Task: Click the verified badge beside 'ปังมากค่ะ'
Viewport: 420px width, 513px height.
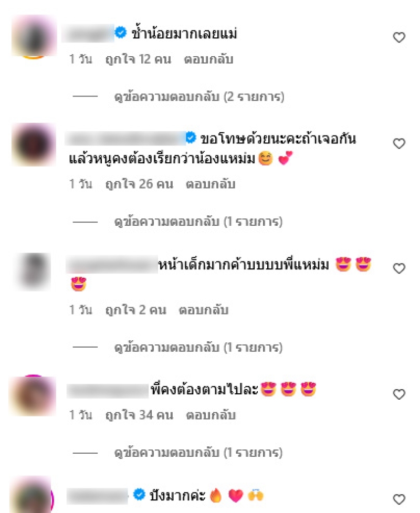Action: pos(139,494)
